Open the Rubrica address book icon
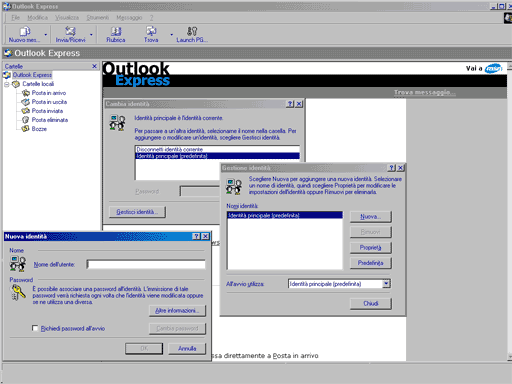The height and width of the screenshot is (384, 512). point(116,31)
